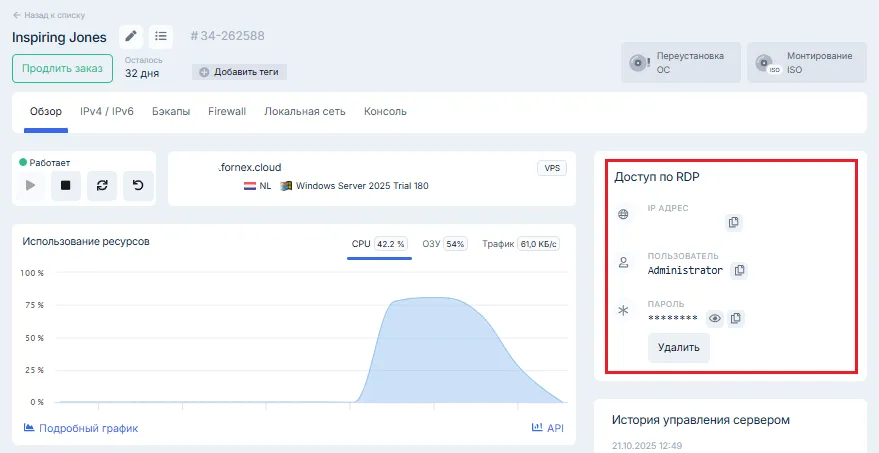Click the Продлить заказ button
Viewport: 879px width, 453px height.
62,69
